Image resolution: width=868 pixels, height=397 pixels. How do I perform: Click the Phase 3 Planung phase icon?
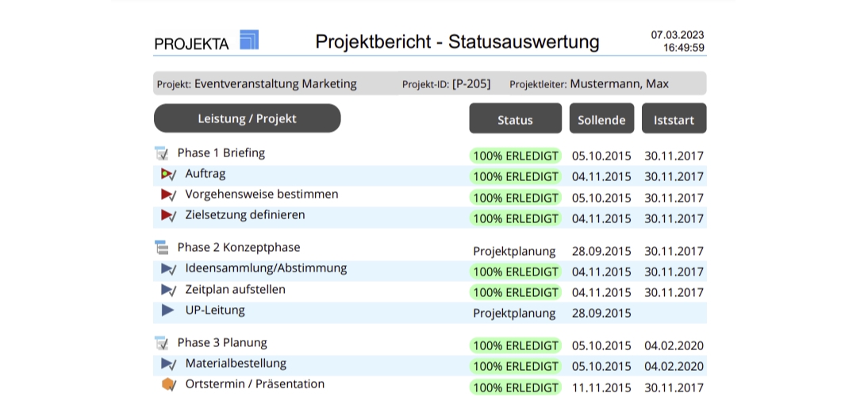point(162,343)
